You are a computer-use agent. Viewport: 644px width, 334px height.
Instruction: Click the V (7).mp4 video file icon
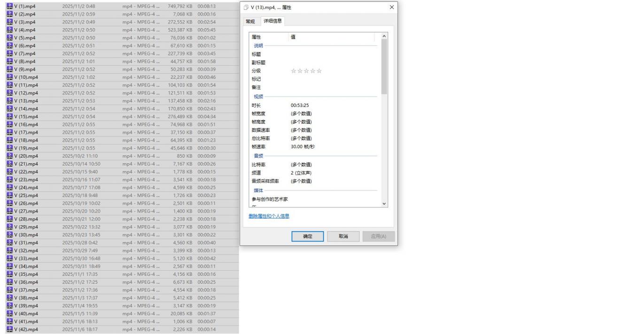point(9,53)
